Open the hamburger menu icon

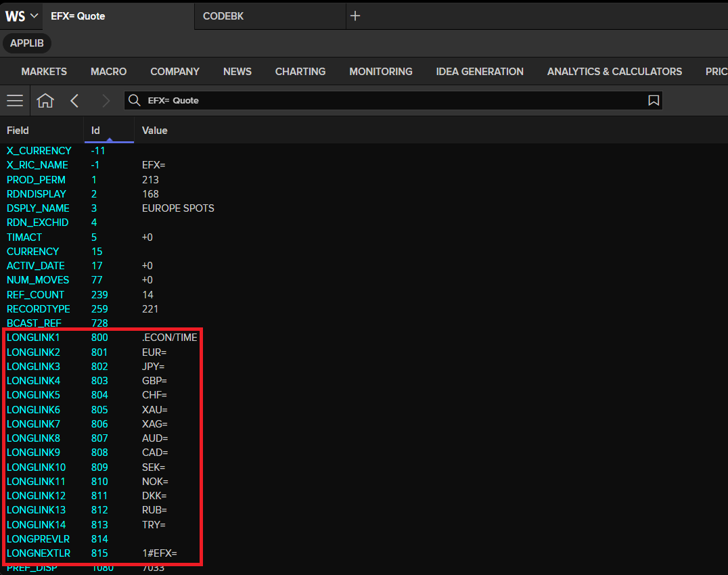(15, 100)
